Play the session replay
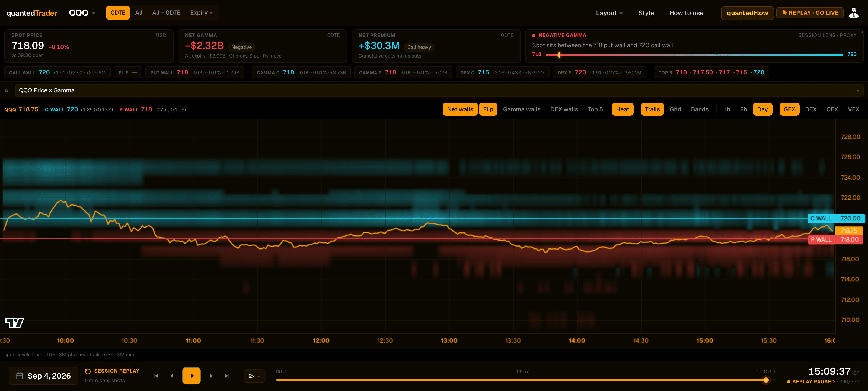The image size is (868, 391). coord(192,376)
